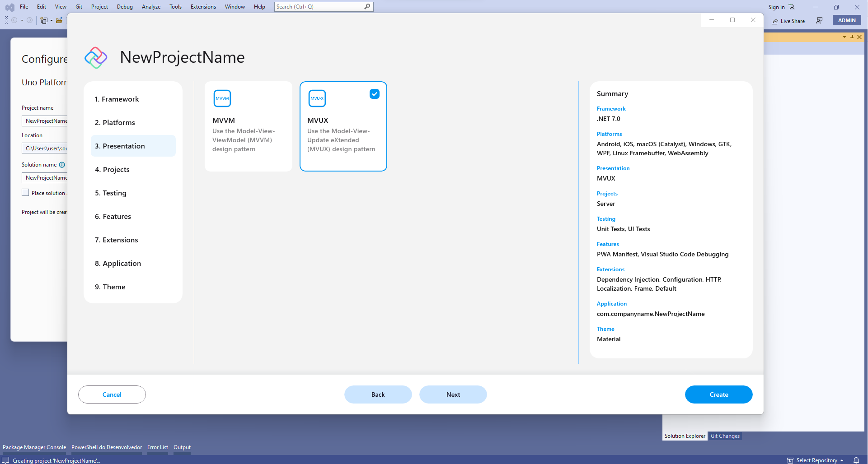
Task: Enable Place solution and project in same directory
Action: pos(26,192)
